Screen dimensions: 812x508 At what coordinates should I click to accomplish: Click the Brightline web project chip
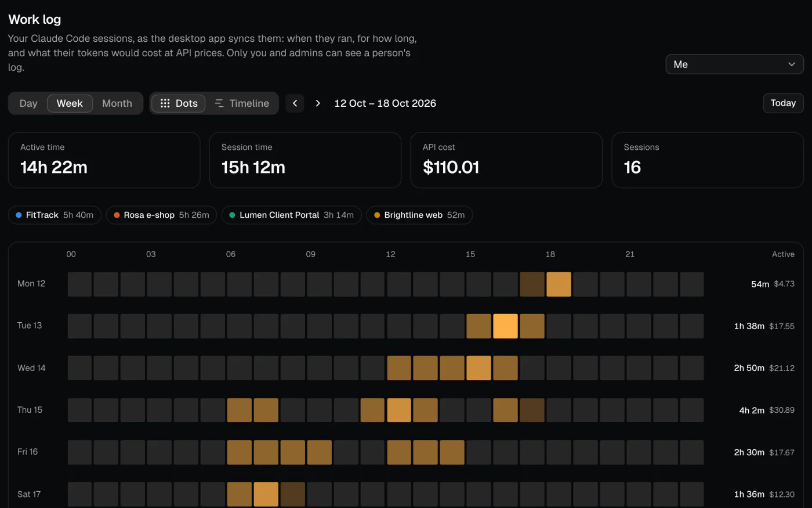[419, 215]
